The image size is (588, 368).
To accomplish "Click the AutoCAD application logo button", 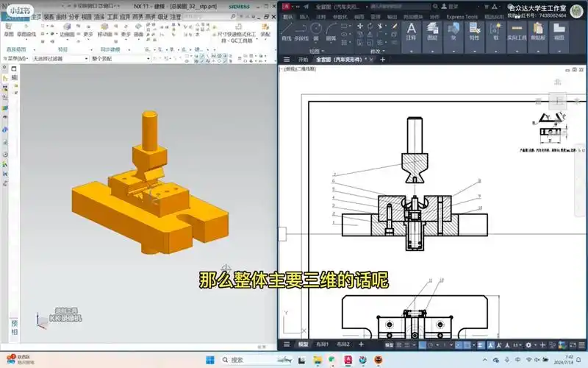I will click(286, 7).
